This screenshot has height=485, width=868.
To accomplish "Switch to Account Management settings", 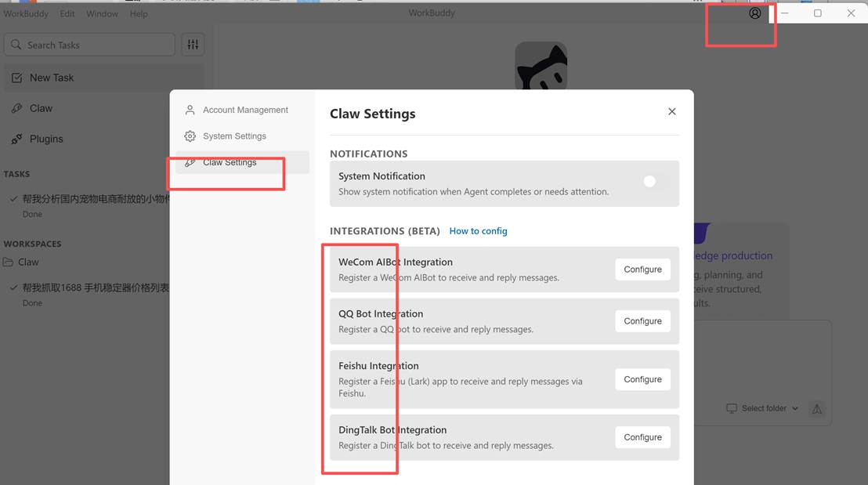I will (x=243, y=110).
